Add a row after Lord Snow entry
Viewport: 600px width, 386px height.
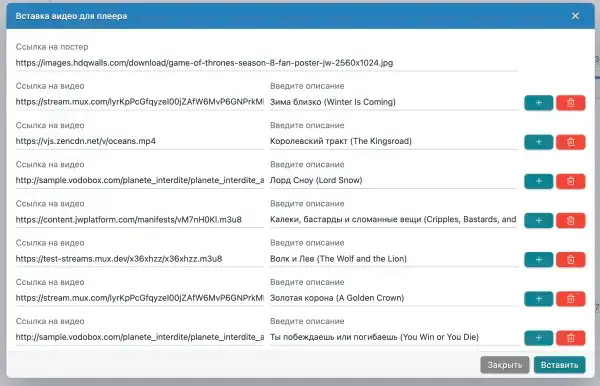pos(538,181)
